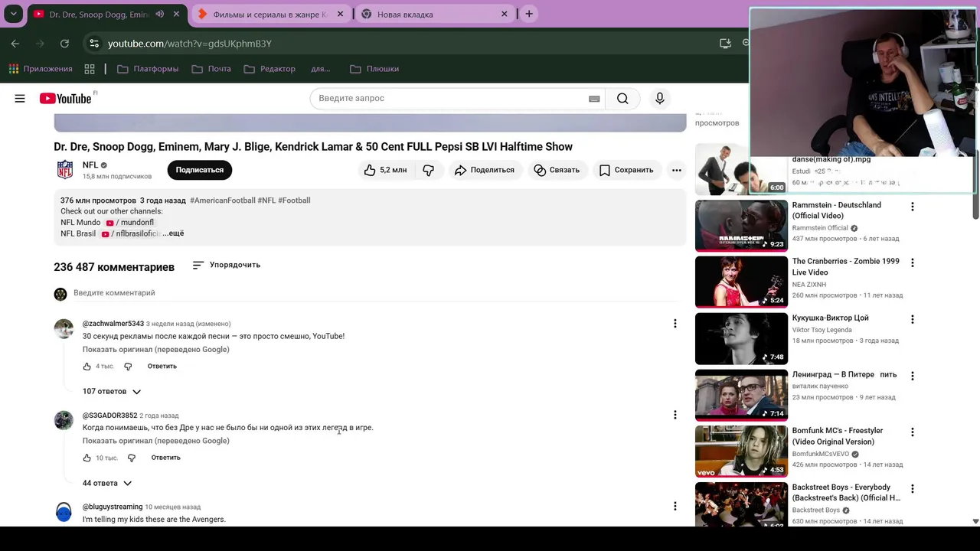Open options for Rammstein - Deutschland video
The image size is (980, 551).
point(912,207)
